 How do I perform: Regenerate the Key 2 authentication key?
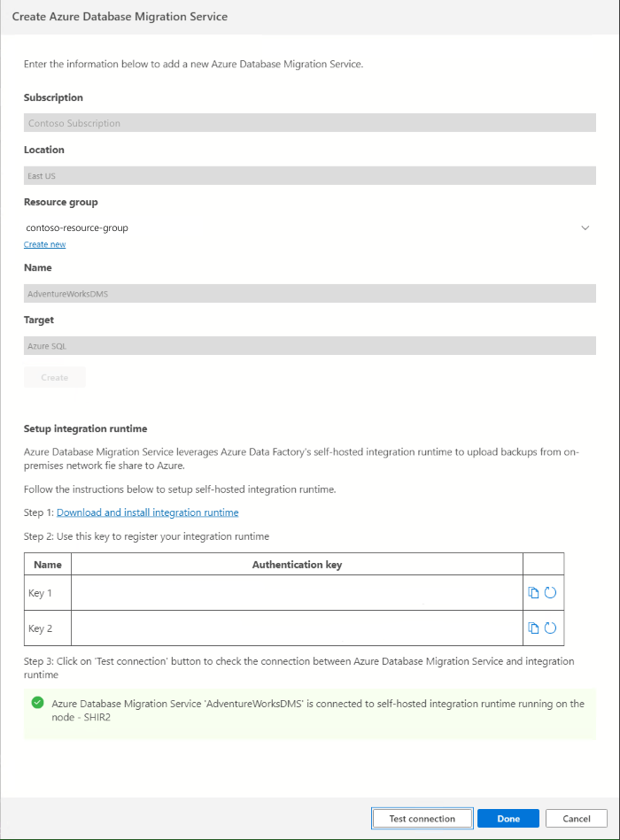[548, 628]
